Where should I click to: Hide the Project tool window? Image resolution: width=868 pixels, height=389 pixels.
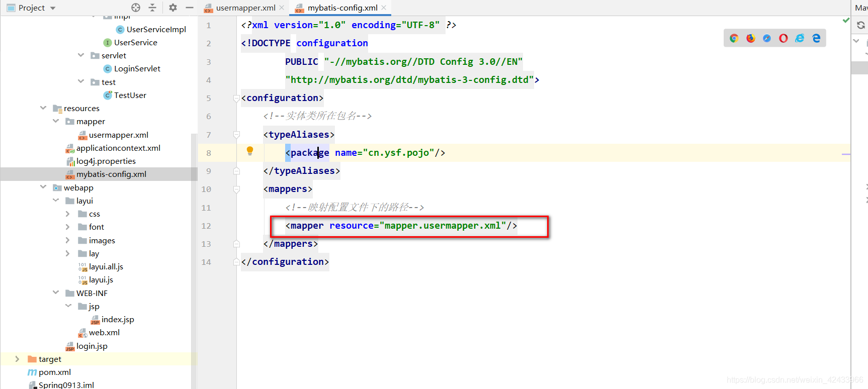pyautogui.click(x=190, y=8)
